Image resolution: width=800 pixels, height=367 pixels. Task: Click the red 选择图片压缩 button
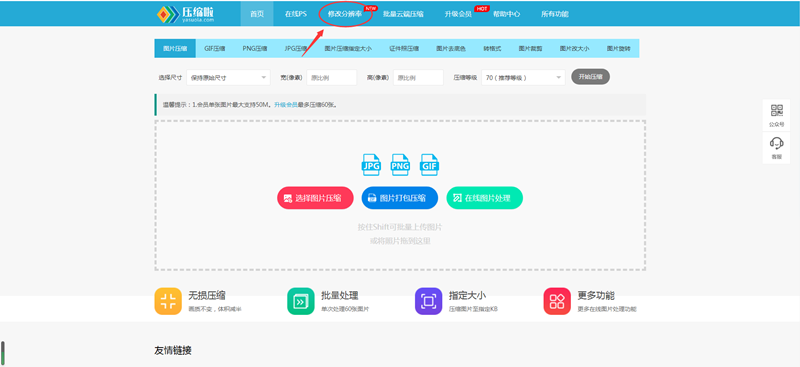pyautogui.click(x=315, y=198)
